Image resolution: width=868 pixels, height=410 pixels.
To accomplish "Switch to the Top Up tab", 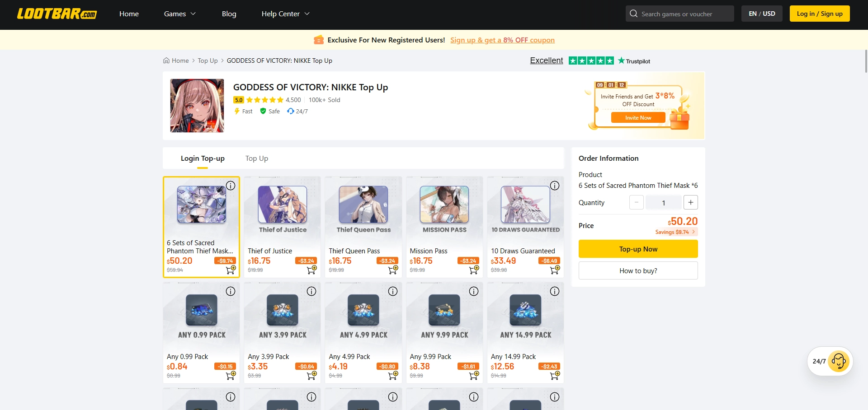I will 257,158.
